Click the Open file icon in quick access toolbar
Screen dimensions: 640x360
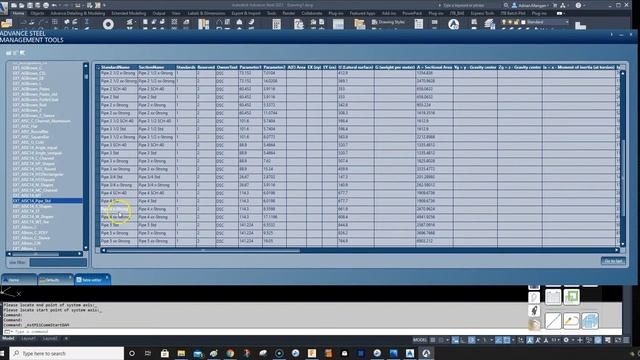[x=22, y=5]
